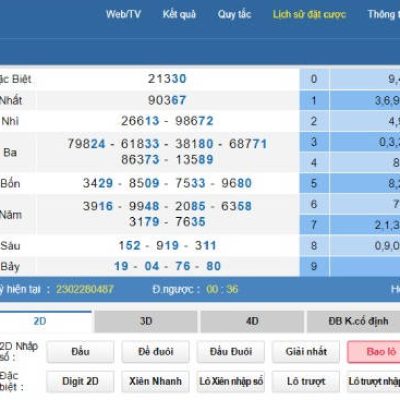Click the Bốn prize row label
This screenshot has height=400, width=400.
coord(10,183)
